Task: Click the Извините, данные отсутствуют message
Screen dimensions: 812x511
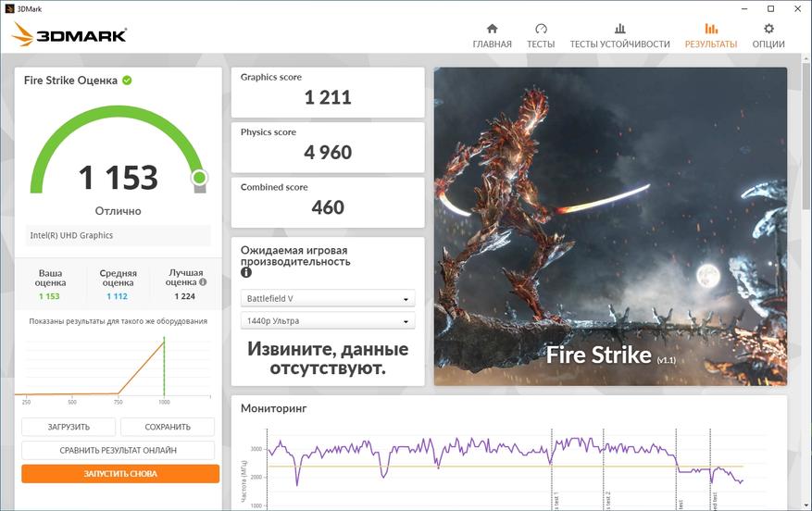Action: pos(328,358)
